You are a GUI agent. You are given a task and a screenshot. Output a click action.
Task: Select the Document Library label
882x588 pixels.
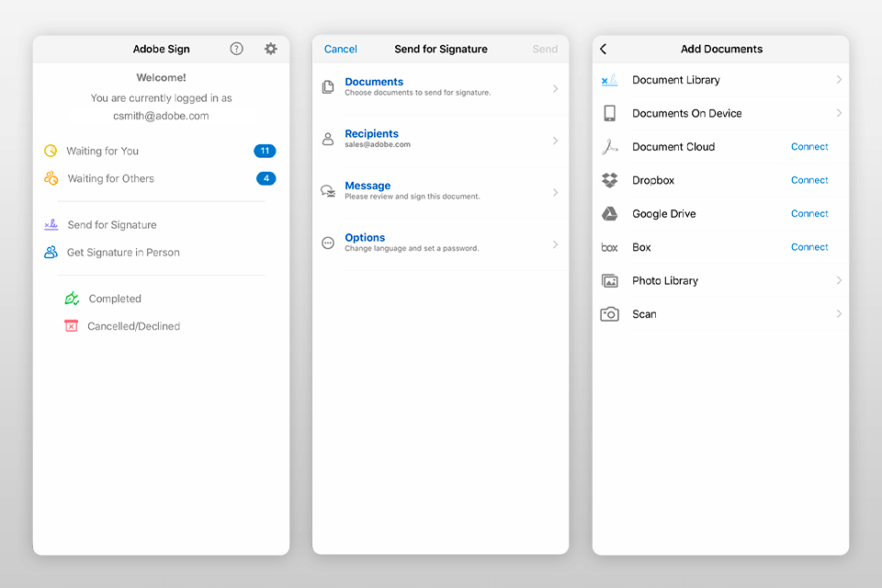[x=675, y=80]
